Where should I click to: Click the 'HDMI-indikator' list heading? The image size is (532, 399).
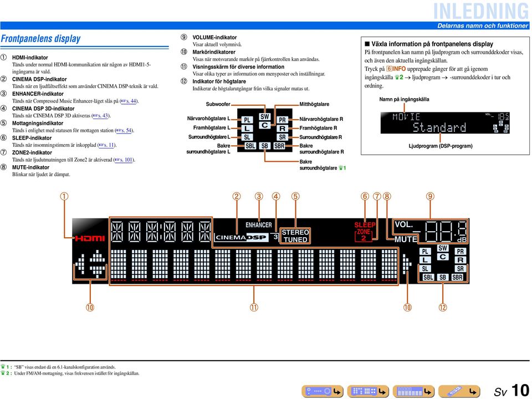(x=30, y=58)
